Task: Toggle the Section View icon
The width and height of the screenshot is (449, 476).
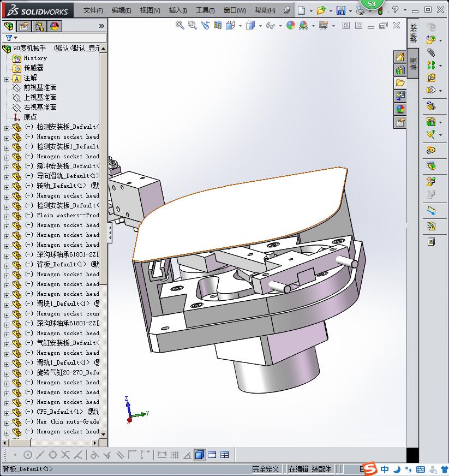Action: pos(218,25)
